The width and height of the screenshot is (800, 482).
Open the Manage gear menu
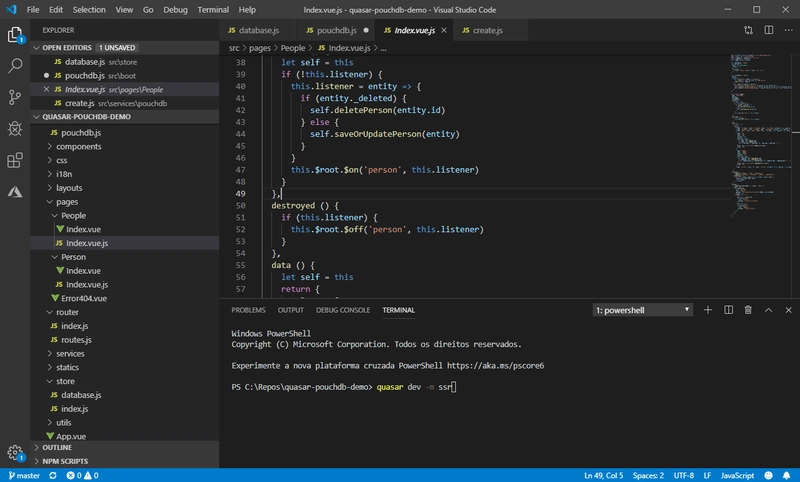point(15,453)
